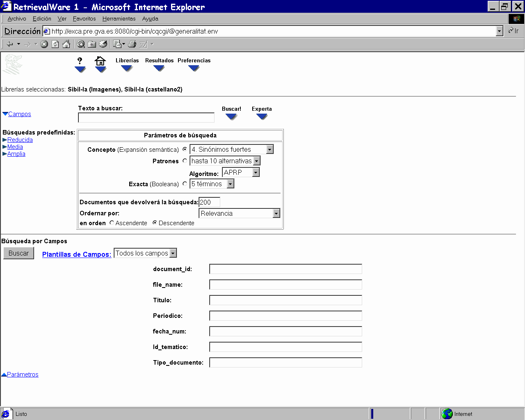Stop page loading with the Stop icon

(x=44, y=44)
